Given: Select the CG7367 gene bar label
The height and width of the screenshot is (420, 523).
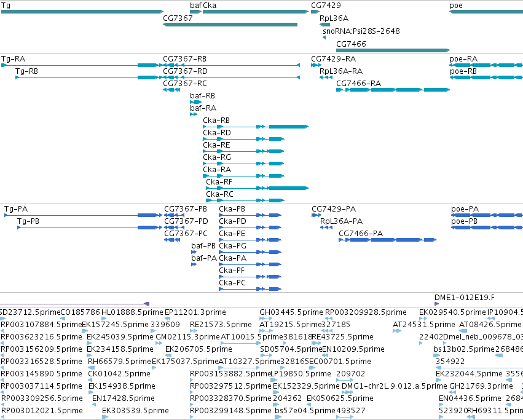Looking at the screenshot, I should coord(178,18).
